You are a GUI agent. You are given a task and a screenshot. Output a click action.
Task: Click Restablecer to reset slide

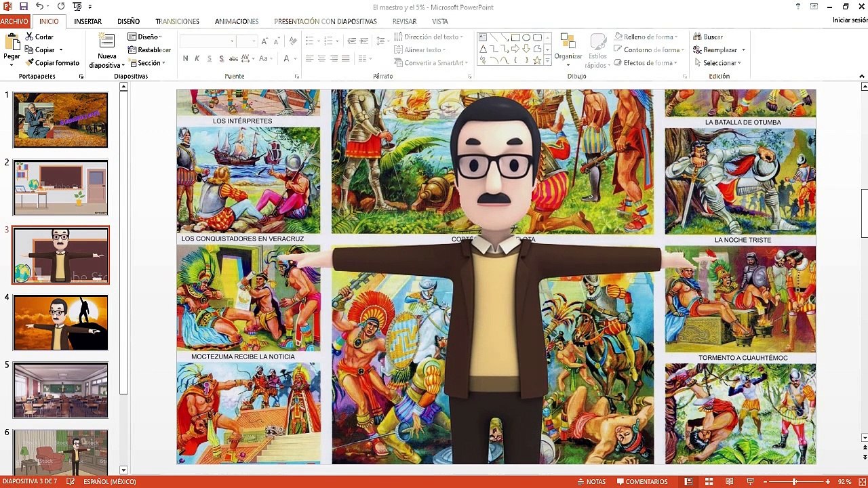click(149, 49)
